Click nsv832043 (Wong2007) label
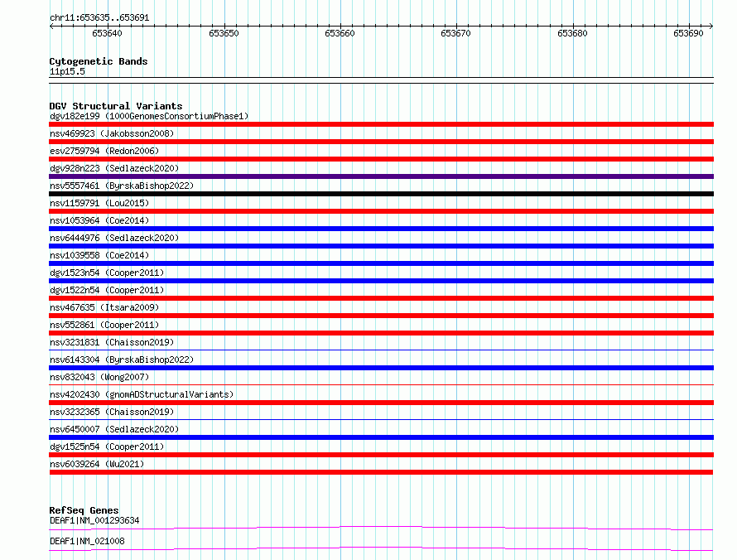This screenshot has height=560, width=737. tap(99, 377)
